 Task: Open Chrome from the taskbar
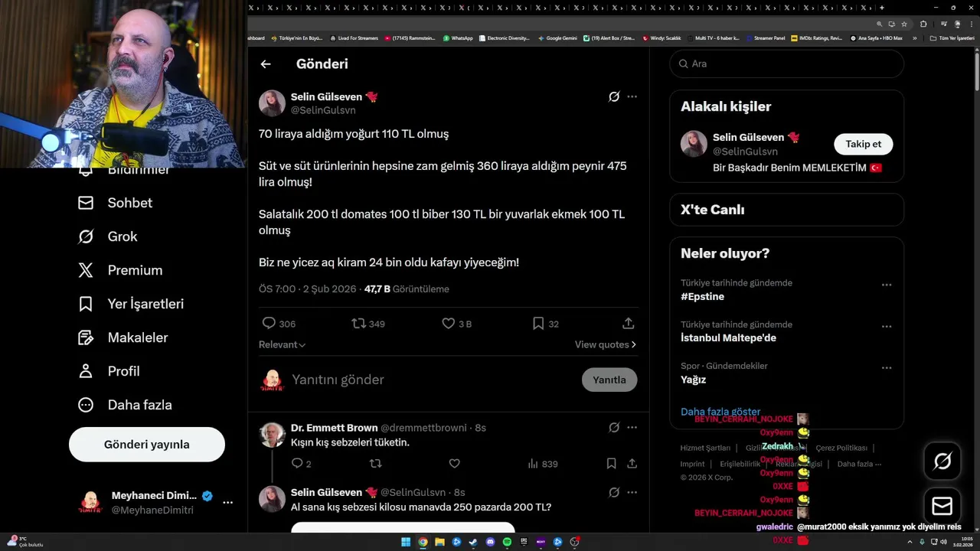tap(423, 543)
